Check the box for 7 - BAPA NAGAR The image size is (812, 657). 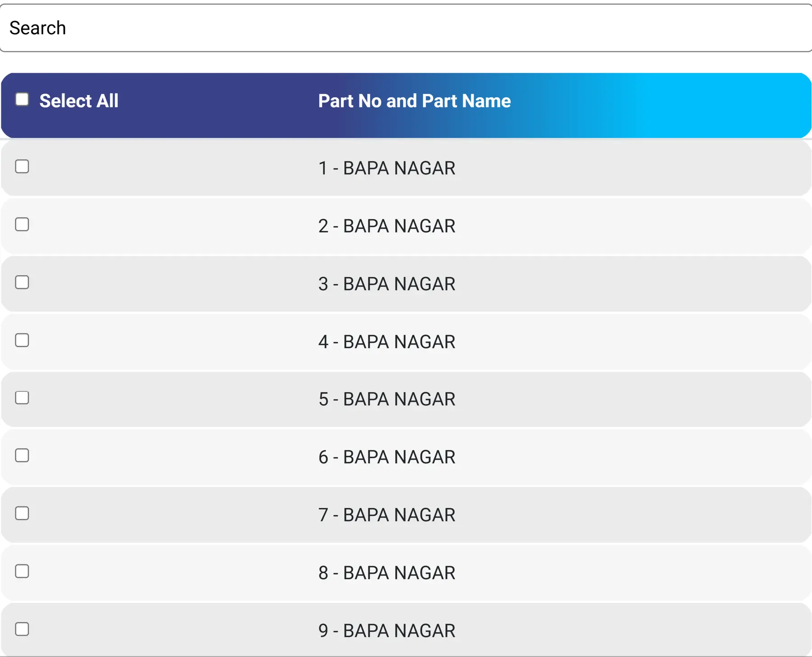(22, 513)
